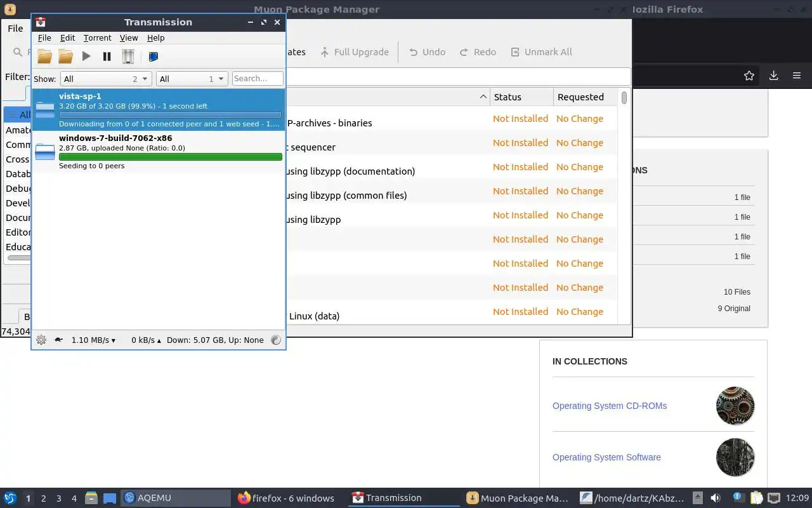
Task: Click the statistics ratio icon in Transmission
Action: point(276,340)
